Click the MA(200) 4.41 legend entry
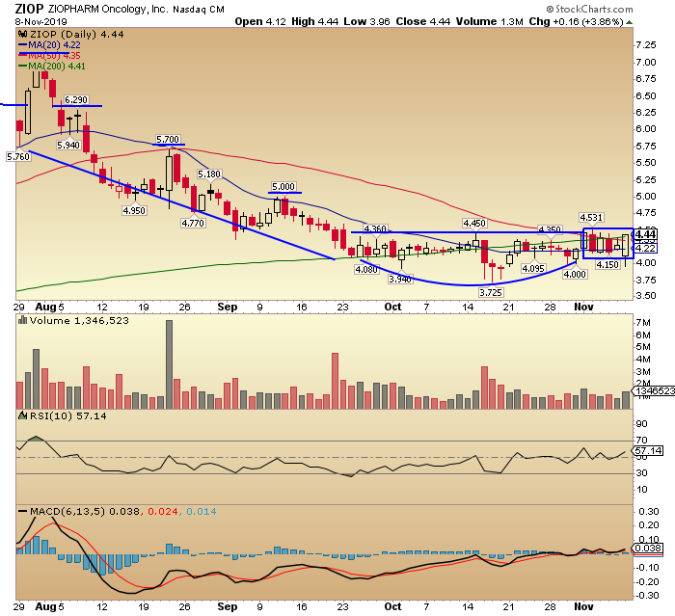This screenshot has width=675, height=616. pos(57,67)
